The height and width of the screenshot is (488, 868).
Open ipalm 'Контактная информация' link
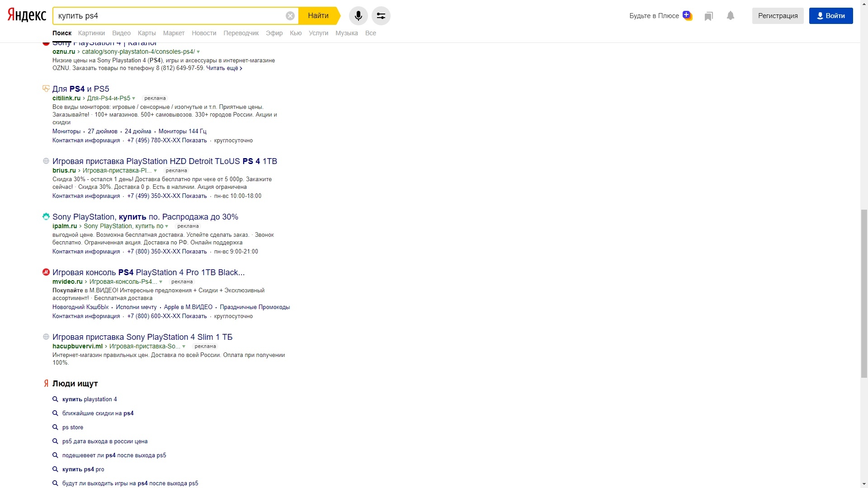[x=86, y=252]
